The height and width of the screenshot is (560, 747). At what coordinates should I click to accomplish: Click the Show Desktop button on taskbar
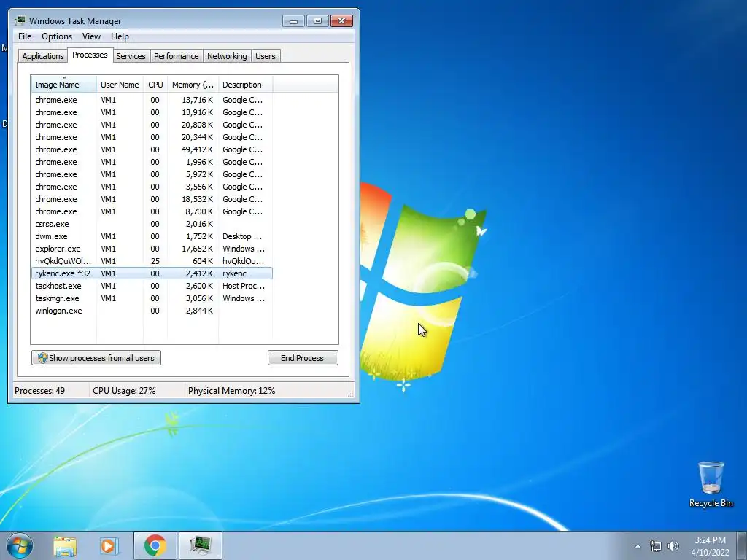742,545
